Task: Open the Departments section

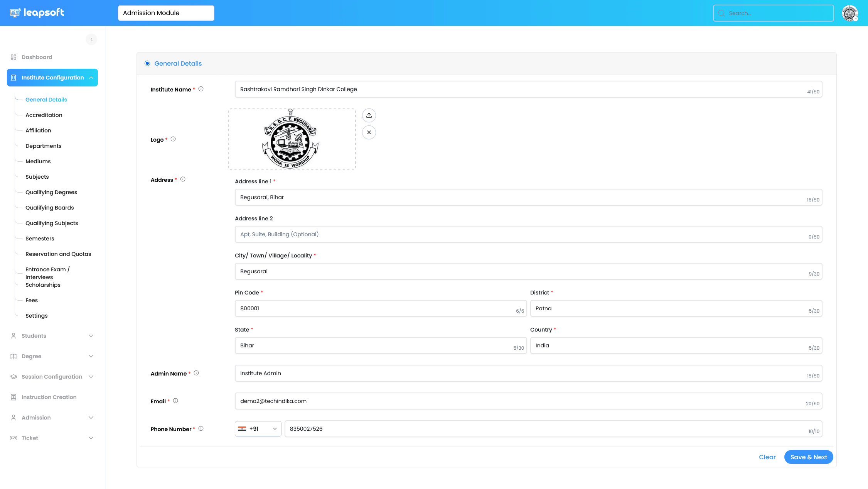Action: pos(44,146)
